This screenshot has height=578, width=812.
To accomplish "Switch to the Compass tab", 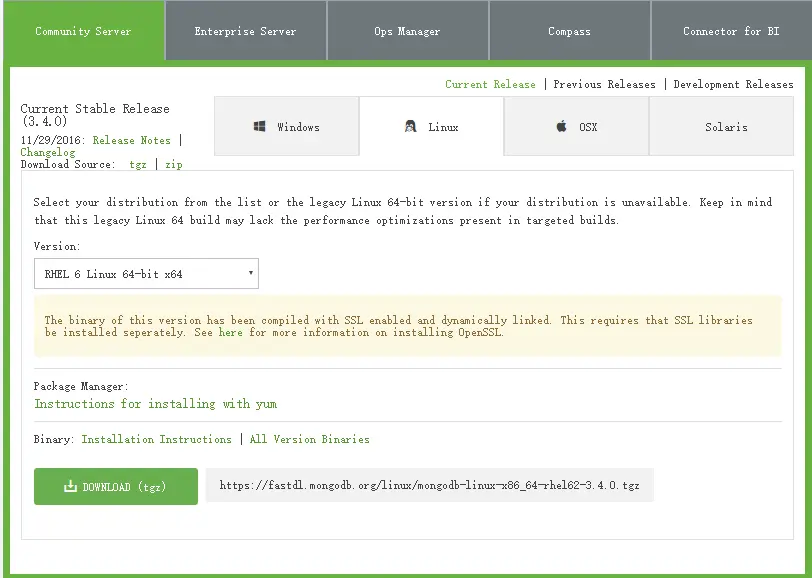I will point(569,31).
